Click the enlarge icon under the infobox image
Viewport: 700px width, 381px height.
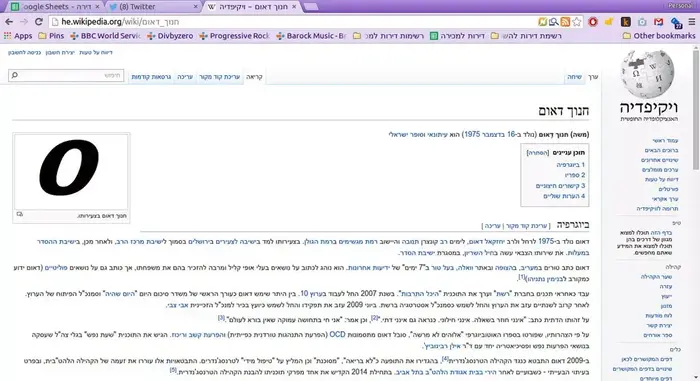click(x=20, y=214)
